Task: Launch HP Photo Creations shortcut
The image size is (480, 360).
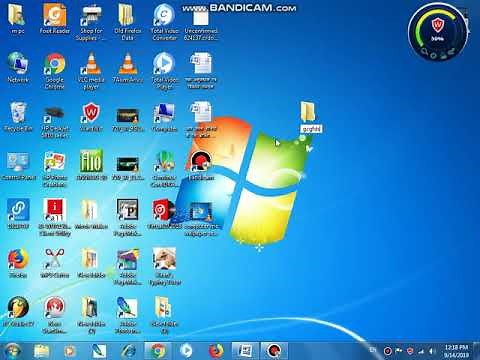Action: 55,169
